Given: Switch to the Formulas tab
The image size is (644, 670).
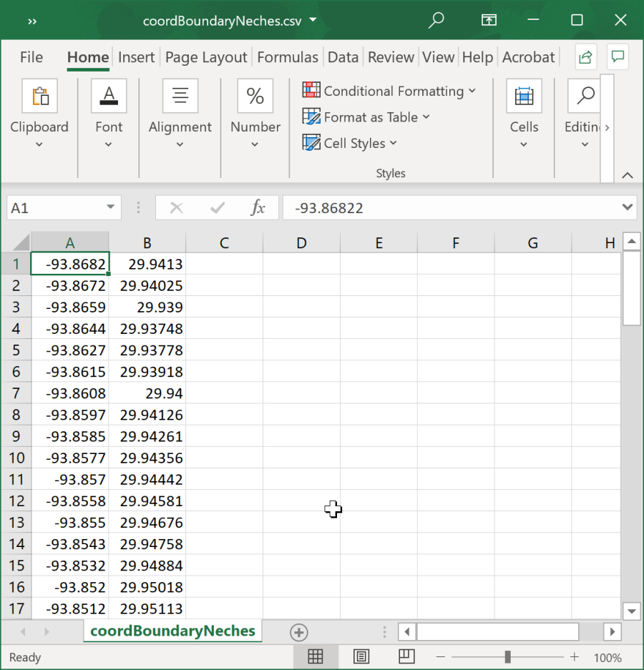Looking at the screenshot, I should (x=288, y=57).
